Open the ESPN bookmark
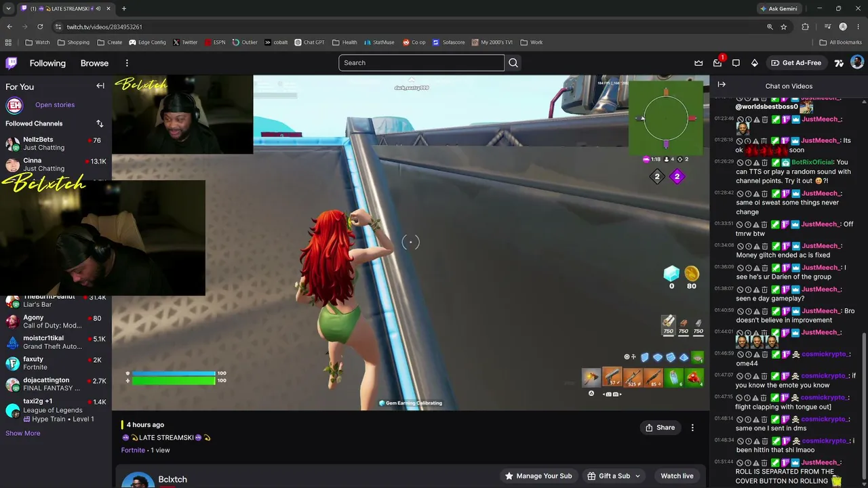The width and height of the screenshot is (868, 488). (214, 42)
